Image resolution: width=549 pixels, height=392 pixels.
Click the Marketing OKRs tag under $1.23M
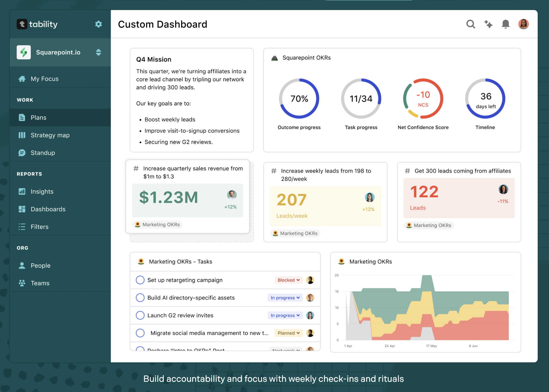(157, 225)
